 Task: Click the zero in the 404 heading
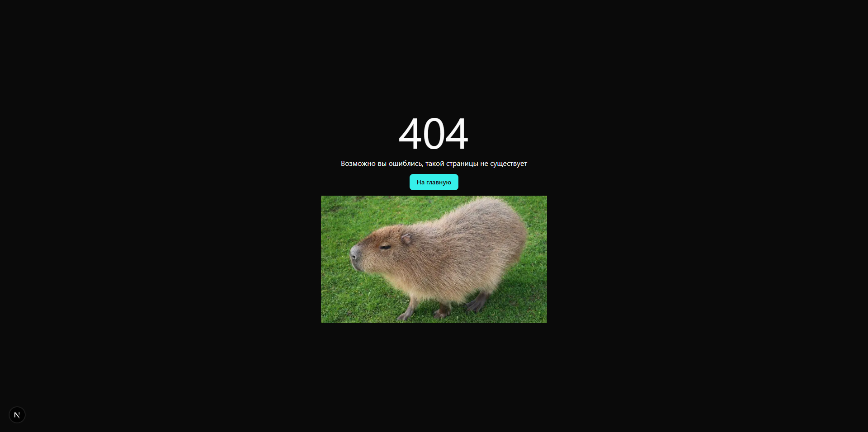(434, 133)
